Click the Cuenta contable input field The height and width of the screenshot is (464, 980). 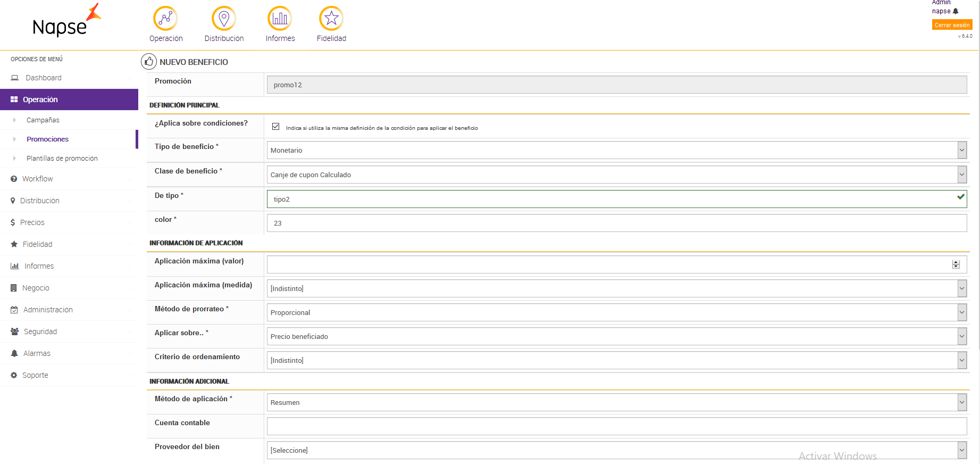[x=616, y=426]
